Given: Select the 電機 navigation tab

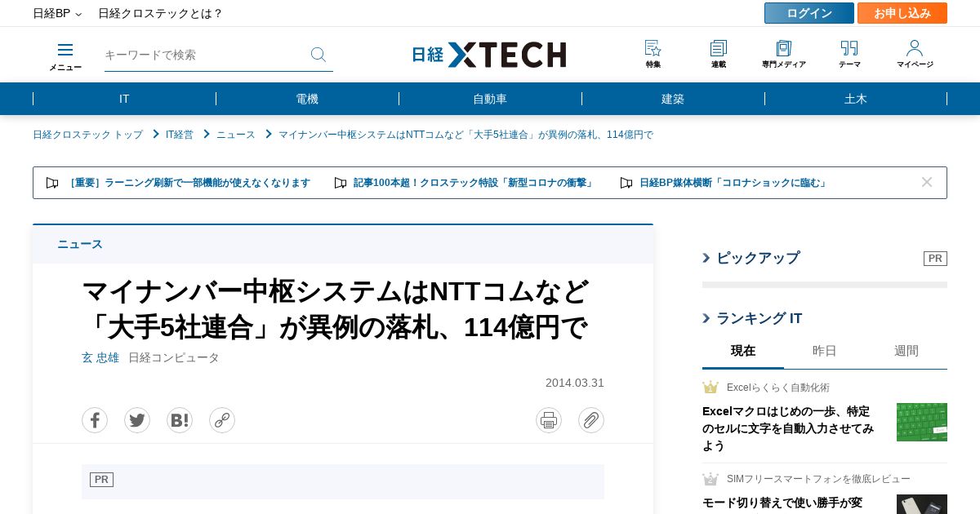Looking at the screenshot, I should pos(307,99).
